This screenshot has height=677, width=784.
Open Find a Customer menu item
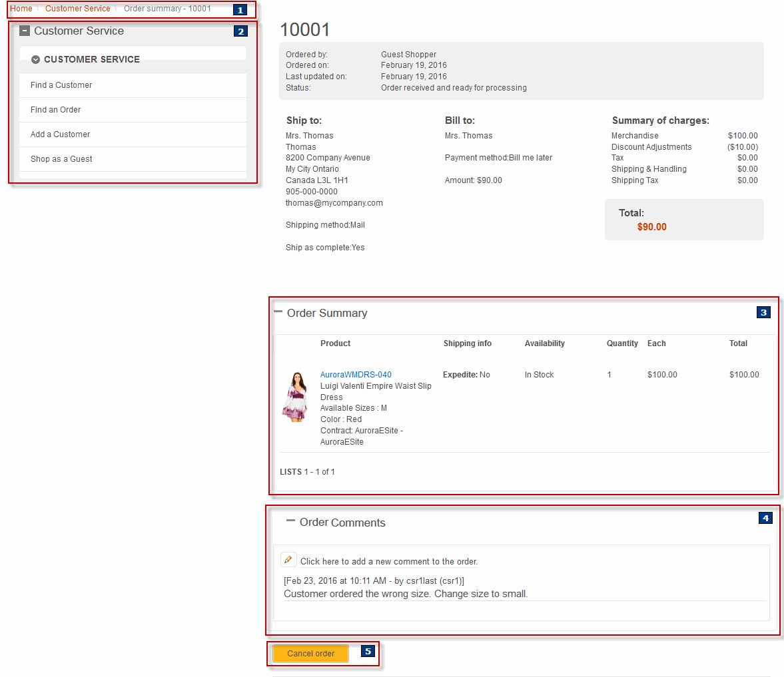click(133, 85)
